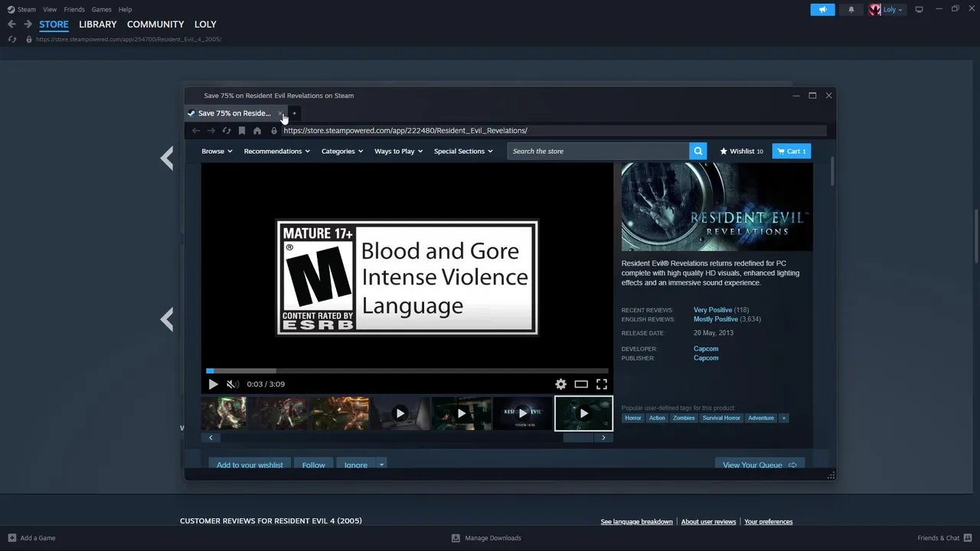Click in the Search the store field
The width and height of the screenshot is (980, 551).
coord(598,152)
